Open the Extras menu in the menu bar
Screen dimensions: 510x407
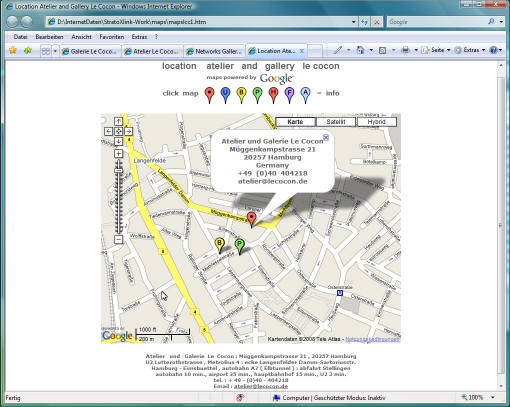coord(139,37)
